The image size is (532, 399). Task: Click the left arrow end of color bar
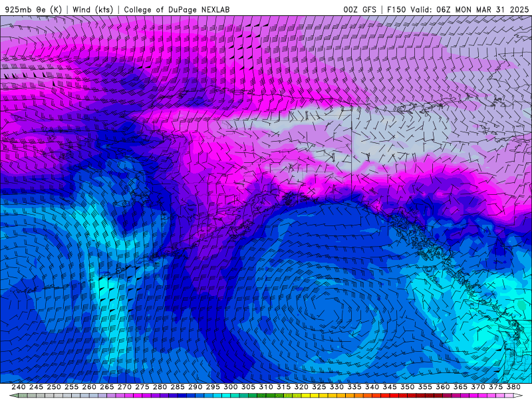(13, 396)
